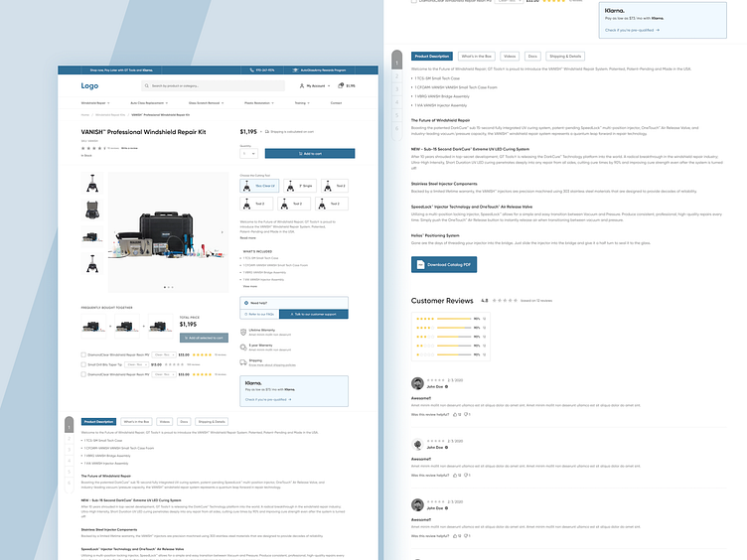Expand the Training nav menu
The width and height of the screenshot is (747, 560).
(302, 103)
